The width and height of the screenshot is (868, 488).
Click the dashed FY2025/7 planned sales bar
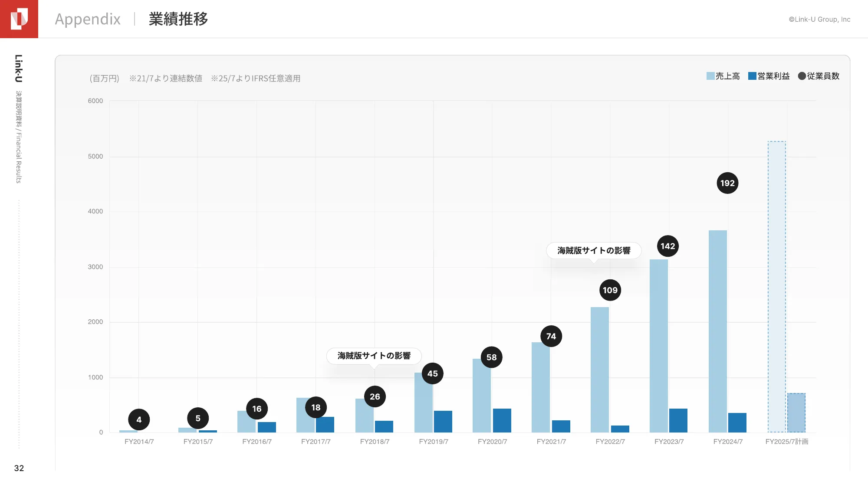click(x=776, y=286)
